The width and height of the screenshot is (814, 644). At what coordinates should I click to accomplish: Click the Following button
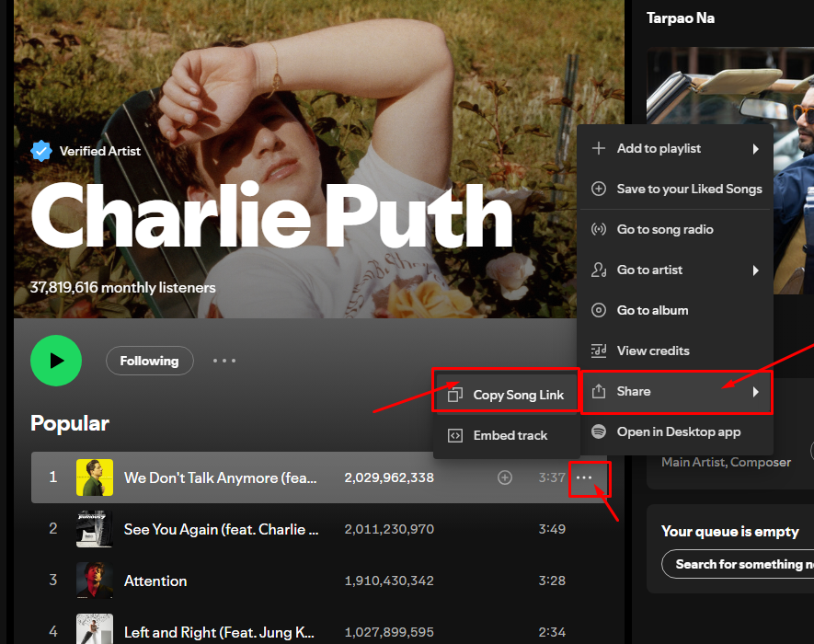coord(150,361)
